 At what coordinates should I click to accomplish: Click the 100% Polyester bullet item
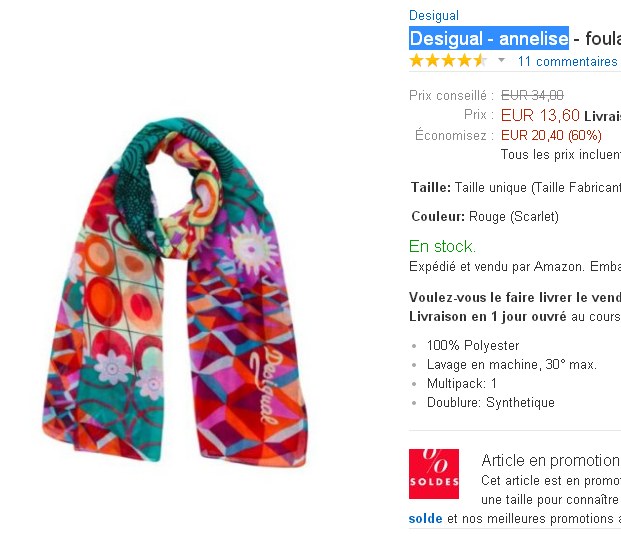point(473,345)
